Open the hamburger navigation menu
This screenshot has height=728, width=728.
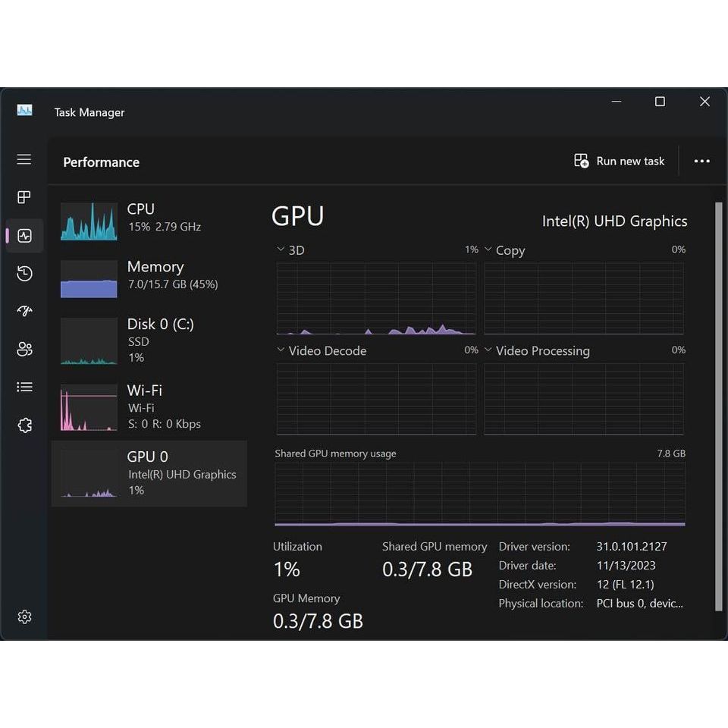(24, 159)
